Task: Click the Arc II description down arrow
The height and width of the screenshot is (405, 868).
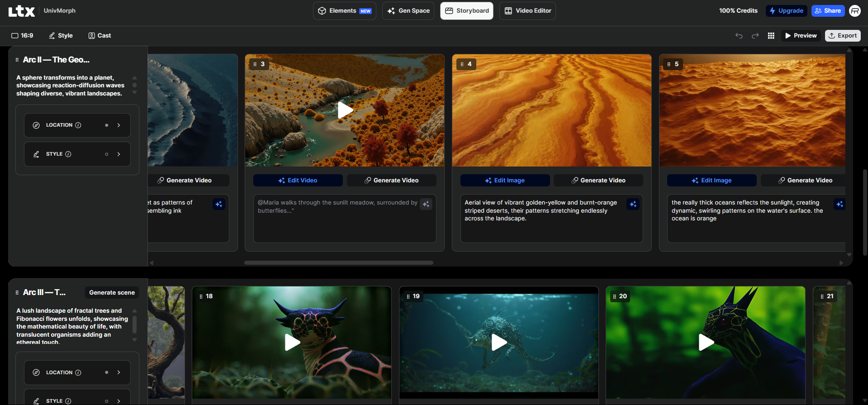Action: pyautogui.click(x=134, y=92)
